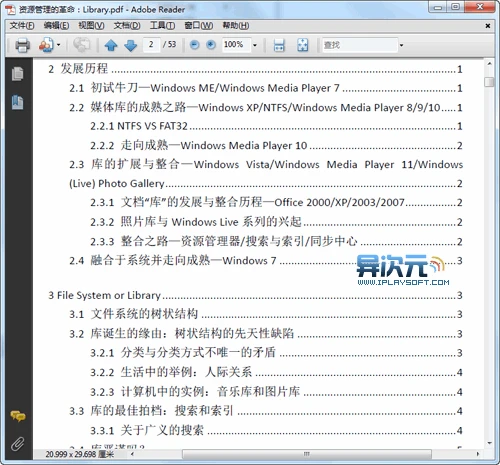Open the dropdown arrow beside collaborate icon
Image resolution: width=500 pixels, height=465 pixels.
[x=59, y=45]
